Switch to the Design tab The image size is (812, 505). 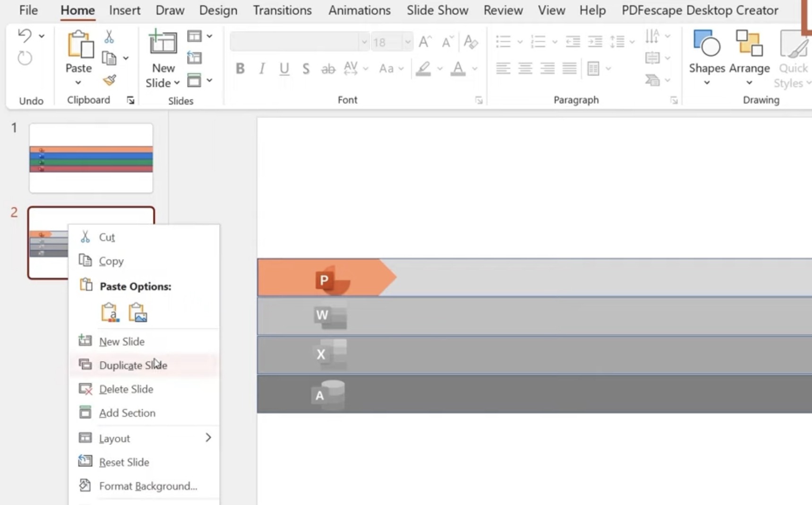tap(218, 10)
